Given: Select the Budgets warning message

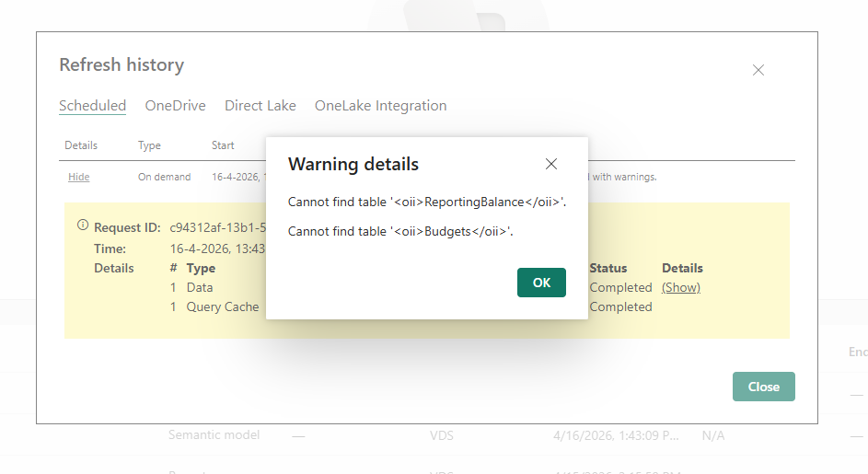Looking at the screenshot, I should point(400,231).
